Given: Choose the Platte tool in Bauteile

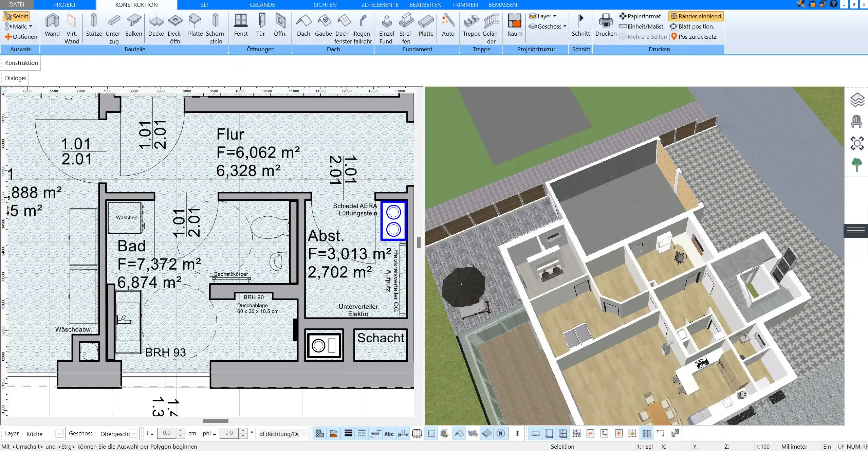Looking at the screenshot, I should [195, 25].
